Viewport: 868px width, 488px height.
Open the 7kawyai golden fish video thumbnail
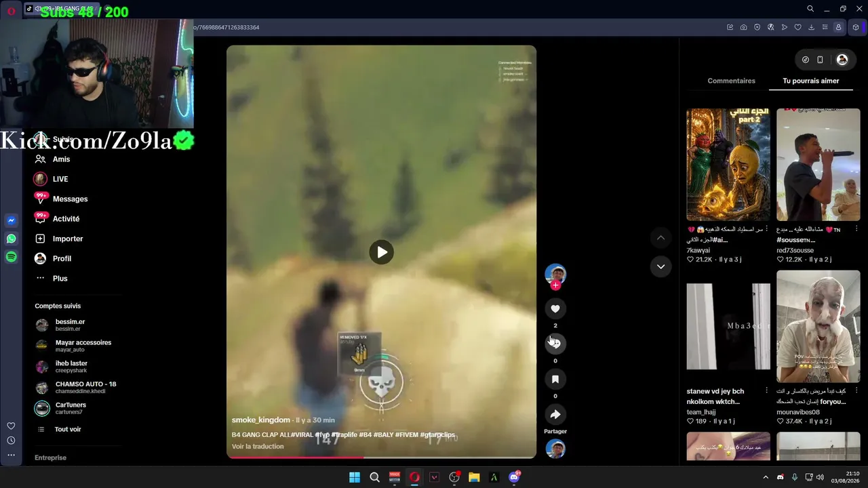click(728, 165)
